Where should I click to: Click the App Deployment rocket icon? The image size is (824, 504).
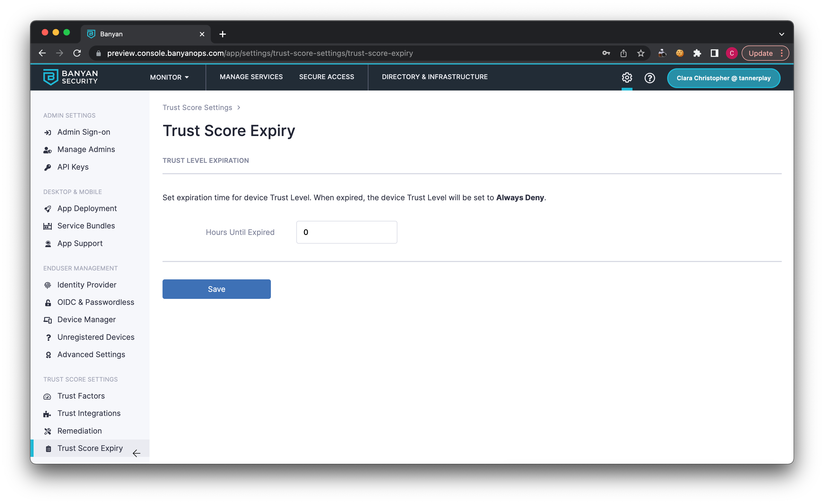(48, 209)
